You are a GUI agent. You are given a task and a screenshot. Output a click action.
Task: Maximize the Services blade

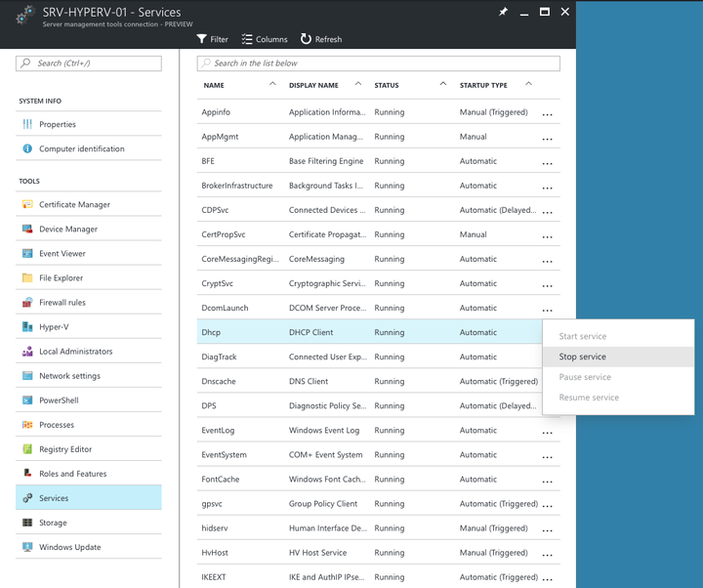click(544, 12)
